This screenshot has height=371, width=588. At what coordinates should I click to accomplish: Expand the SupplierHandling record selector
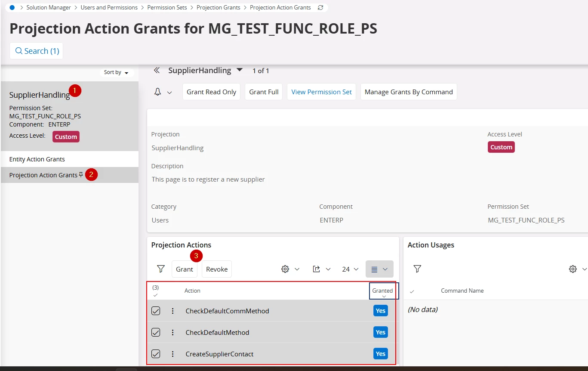pyautogui.click(x=240, y=70)
